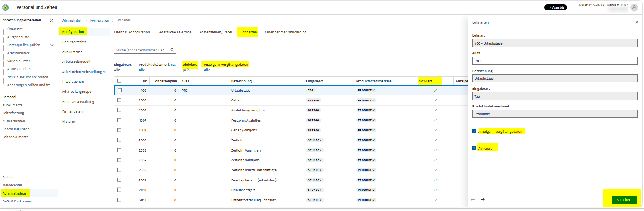
Task: Open Mitarbeitergruppen in configuration menu
Action: [x=78, y=92]
